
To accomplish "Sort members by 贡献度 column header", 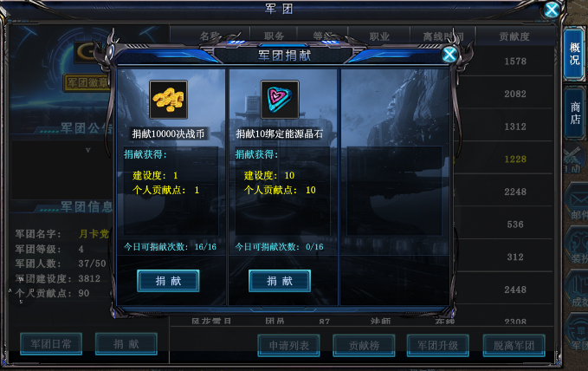I will pos(514,36).
